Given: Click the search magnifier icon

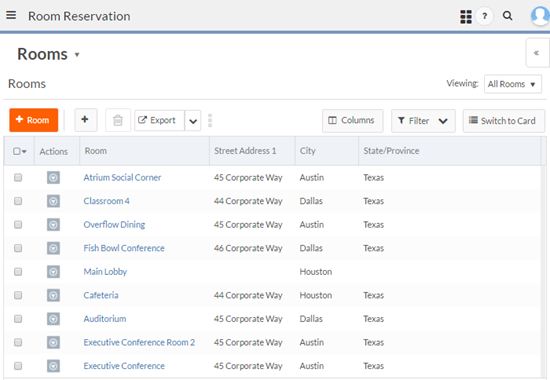Looking at the screenshot, I should pos(507,16).
